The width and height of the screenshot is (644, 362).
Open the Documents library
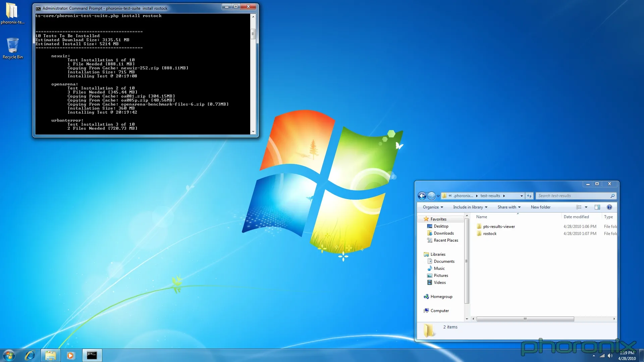click(444, 261)
